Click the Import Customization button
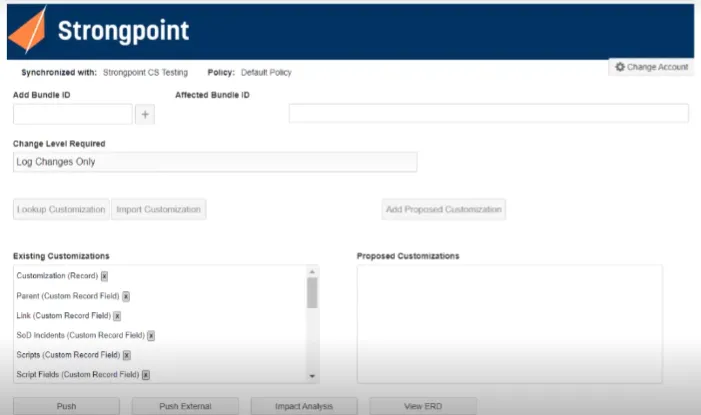This screenshot has width=701, height=415. click(159, 209)
